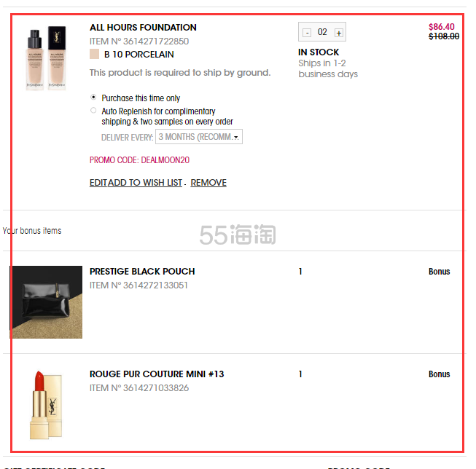Remove the foundation from cart
This screenshot has width=476, height=469.
click(208, 182)
